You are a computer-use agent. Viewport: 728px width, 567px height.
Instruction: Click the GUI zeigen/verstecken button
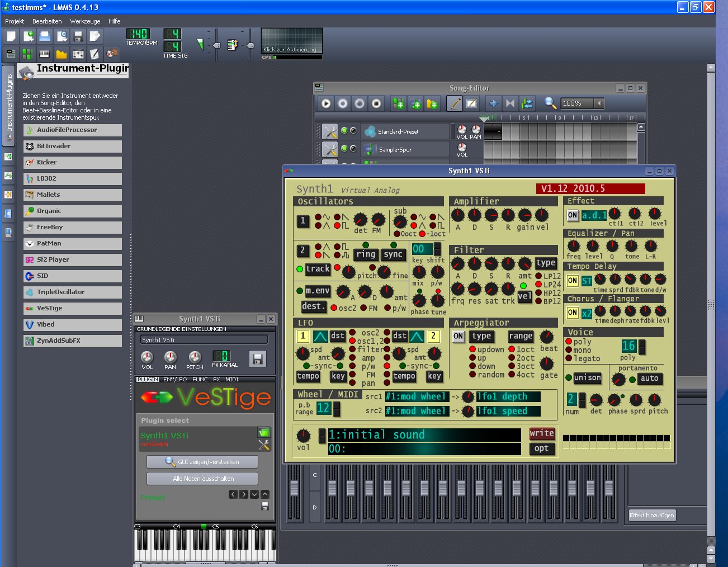202,462
